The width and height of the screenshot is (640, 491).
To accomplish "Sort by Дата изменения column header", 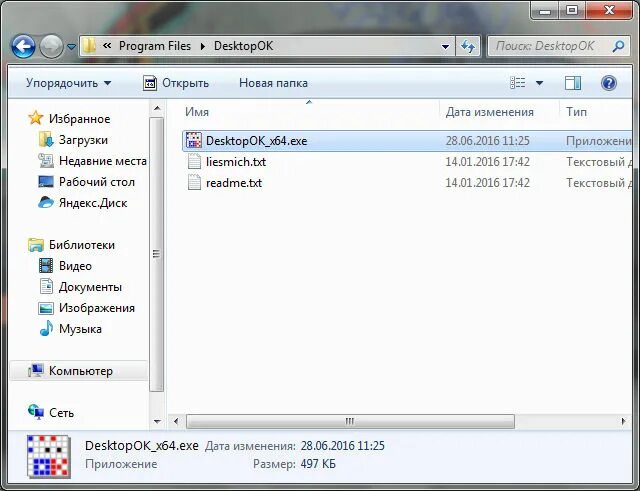I will [489, 112].
